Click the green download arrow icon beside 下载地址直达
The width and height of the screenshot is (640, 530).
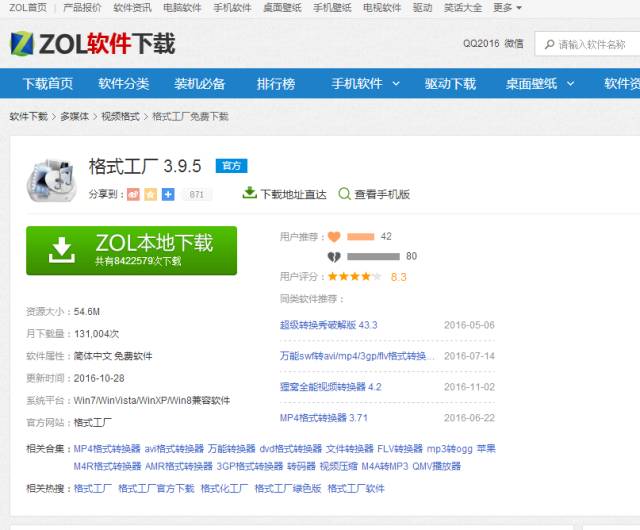[249, 193]
